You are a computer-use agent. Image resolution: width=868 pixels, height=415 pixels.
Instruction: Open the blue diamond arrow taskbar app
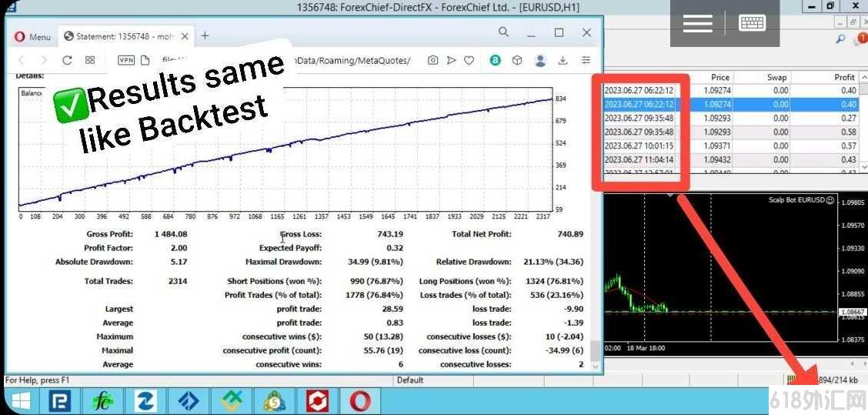[189, 401]
